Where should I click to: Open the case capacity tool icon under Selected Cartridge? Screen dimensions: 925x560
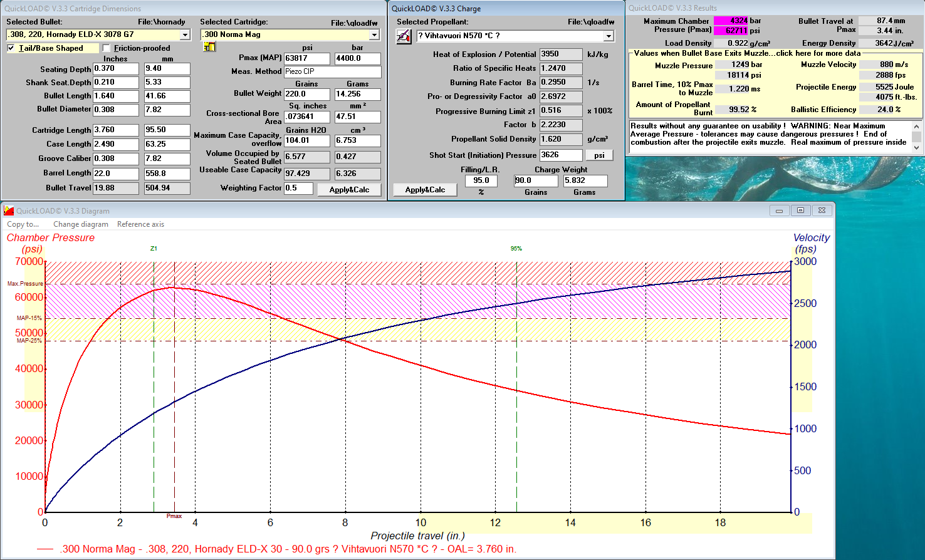[209, 47]
